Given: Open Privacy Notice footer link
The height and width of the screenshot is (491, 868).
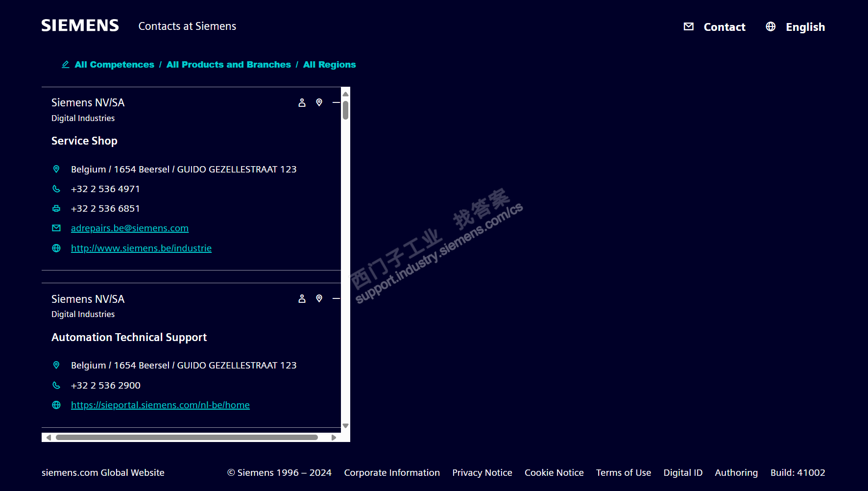Looking at the screenshot, I should 482,472.
